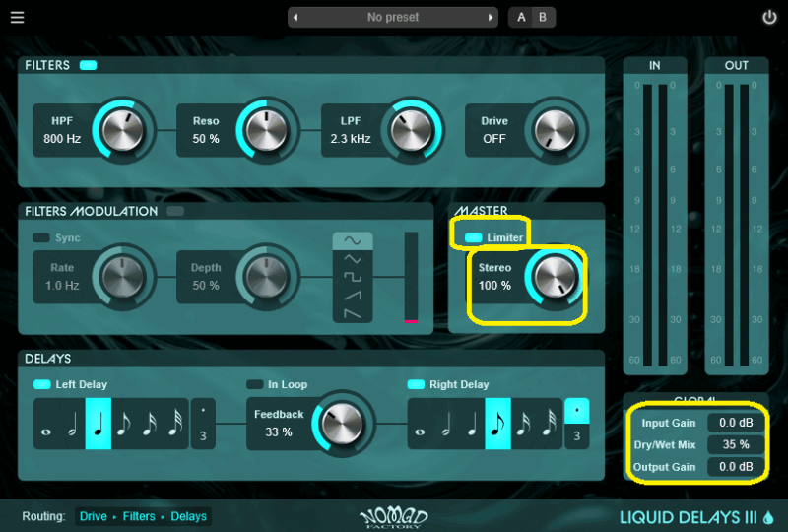Image resolution: width=788 pixels, height=532 pixels.
Task: Click the HPF knob
Action: pyautogui.click(x=122, y=130)
